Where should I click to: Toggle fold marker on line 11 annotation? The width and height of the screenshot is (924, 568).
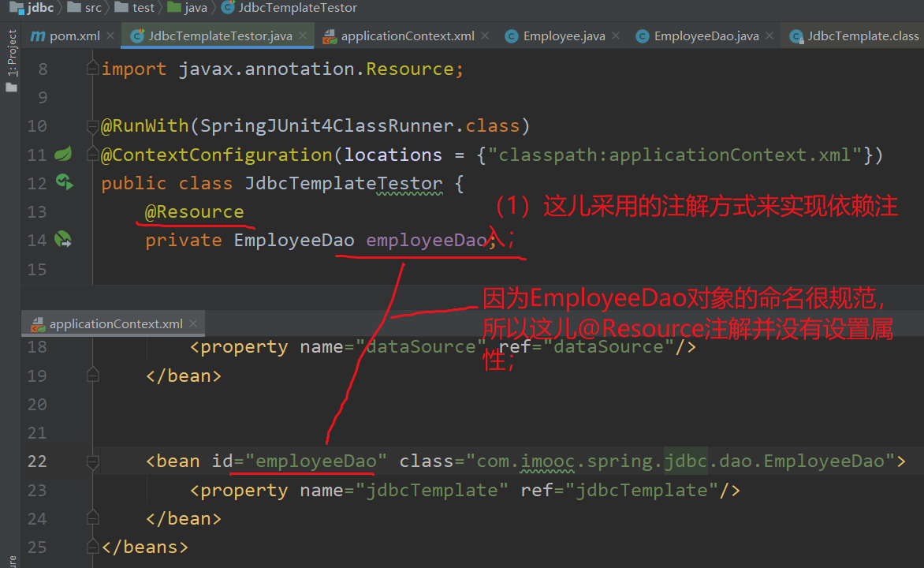tap(92, 155)
